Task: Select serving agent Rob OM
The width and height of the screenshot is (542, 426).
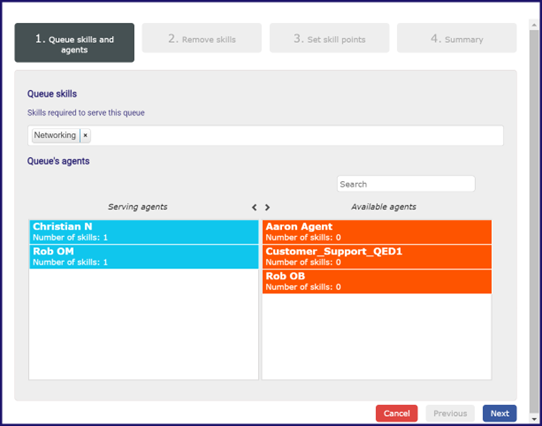Action: [x=144, y=257]
